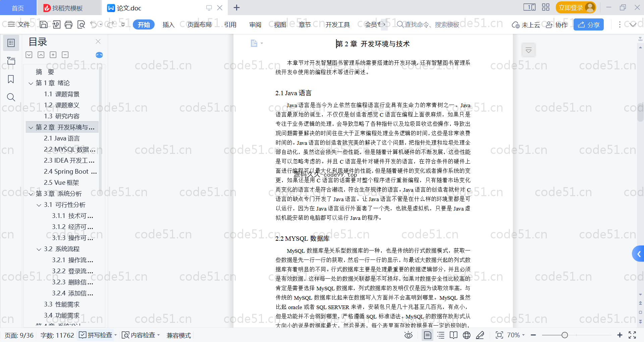The image size is (644, 342).
Task: Open the outline panel icon in left sidebar
Action: 11,43
